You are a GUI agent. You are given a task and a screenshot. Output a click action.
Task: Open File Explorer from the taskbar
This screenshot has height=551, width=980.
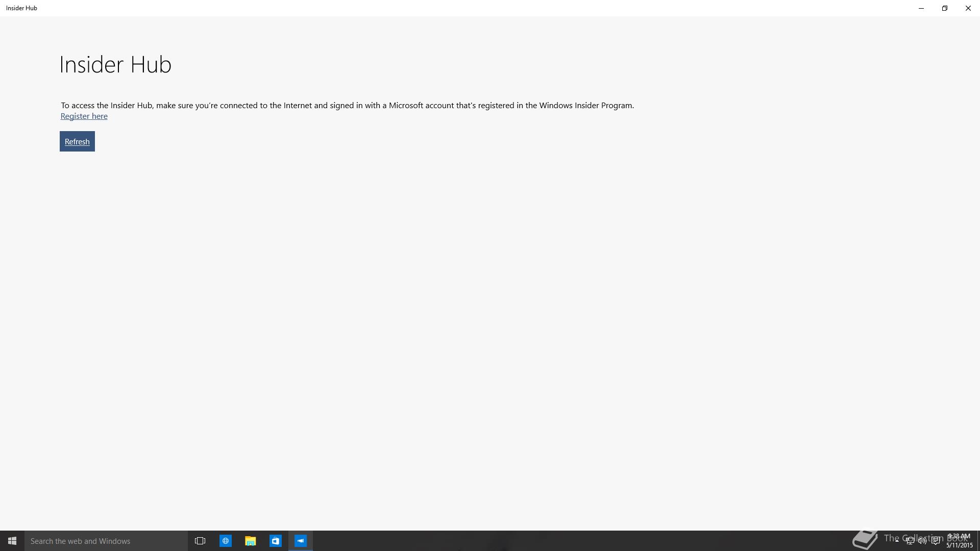250,541
